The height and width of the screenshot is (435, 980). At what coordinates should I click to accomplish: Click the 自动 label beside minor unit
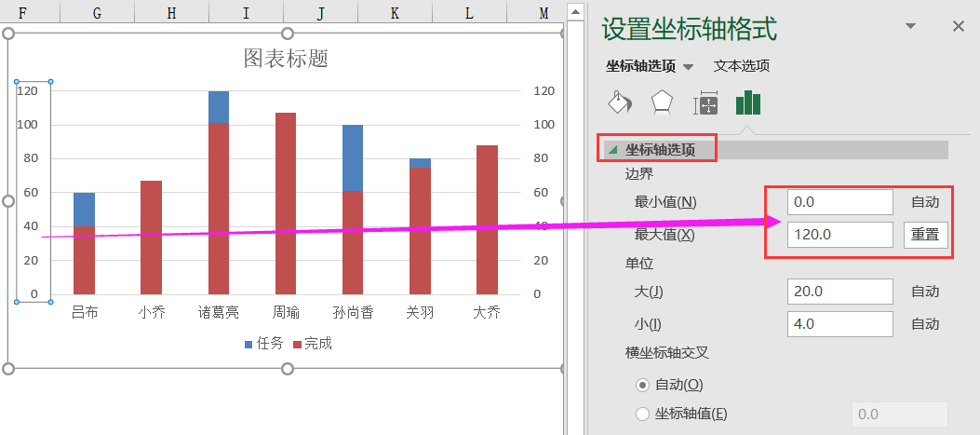pyautogui.click(x=925, y=324)
